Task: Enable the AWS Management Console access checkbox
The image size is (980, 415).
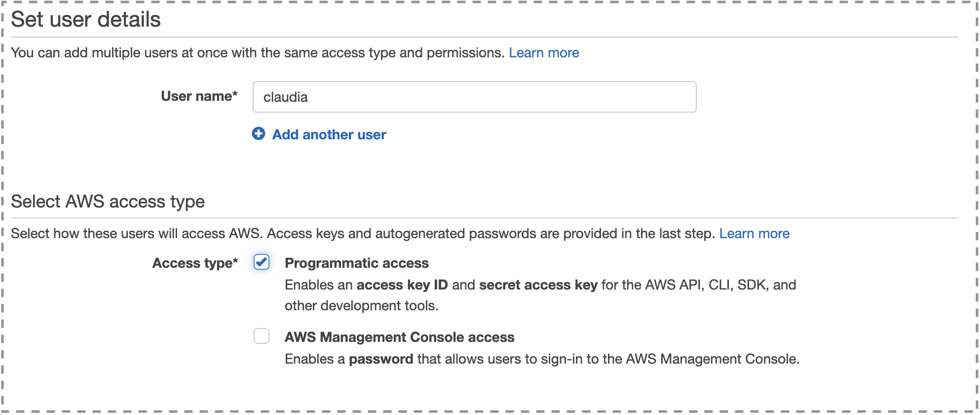Action: tap(262, 336)
